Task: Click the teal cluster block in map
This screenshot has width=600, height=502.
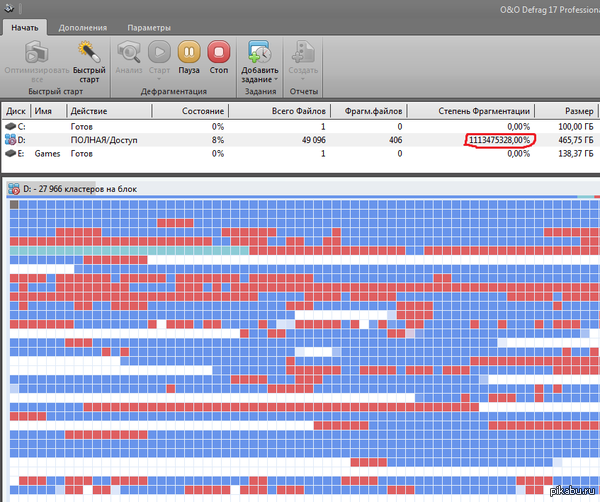Action: point(130,250)
